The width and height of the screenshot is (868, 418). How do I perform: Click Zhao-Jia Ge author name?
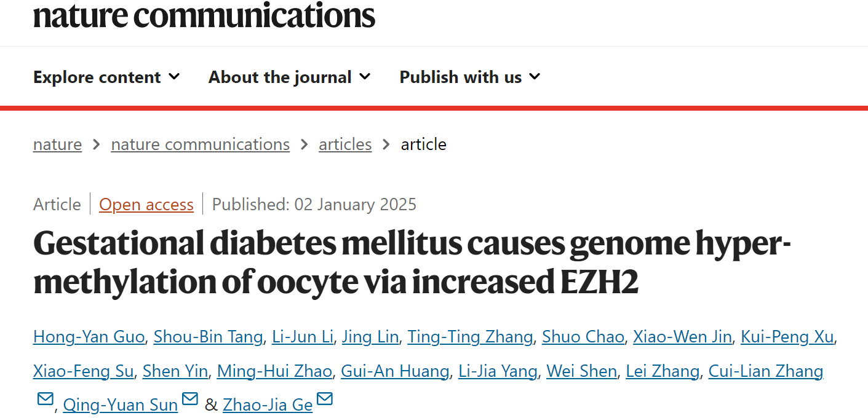click(268, 405)
